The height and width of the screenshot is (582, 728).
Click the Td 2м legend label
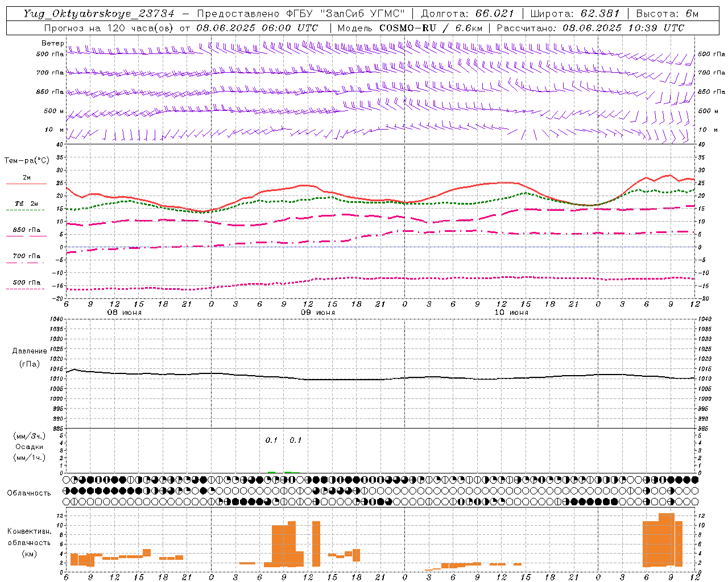(26, 203)
